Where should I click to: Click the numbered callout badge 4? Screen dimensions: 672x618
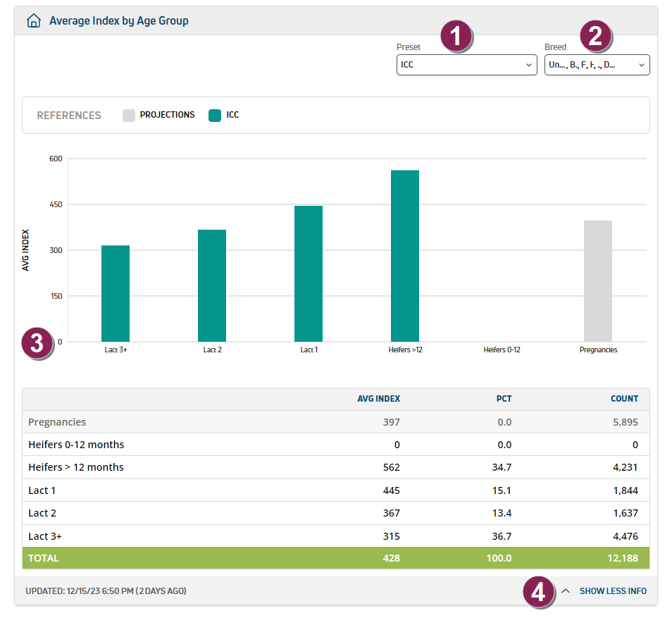pos(538,591)
